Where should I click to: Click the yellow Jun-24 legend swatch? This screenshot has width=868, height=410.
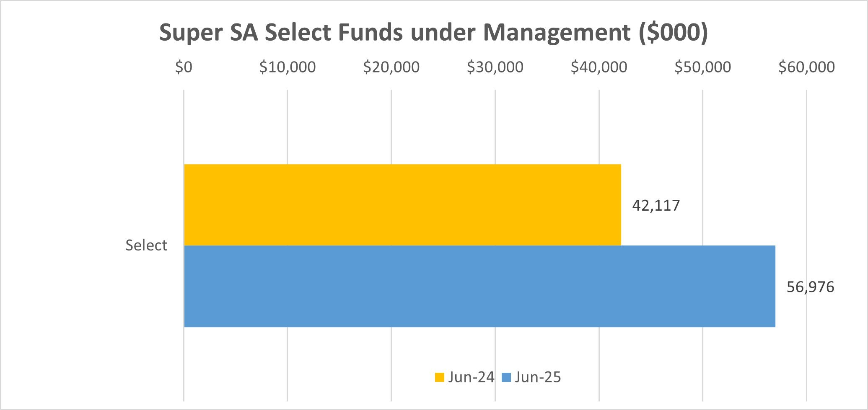(x=439, y=378)
